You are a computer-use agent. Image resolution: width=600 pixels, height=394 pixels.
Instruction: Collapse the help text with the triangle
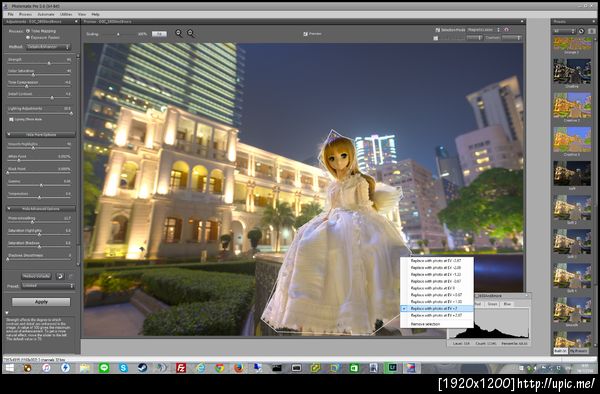point(7,313)
